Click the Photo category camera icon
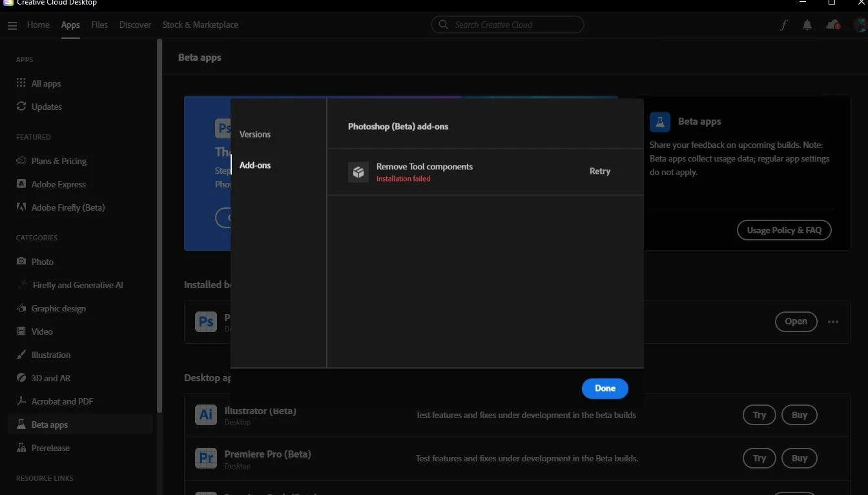868x495 pixels. [21, 262]
